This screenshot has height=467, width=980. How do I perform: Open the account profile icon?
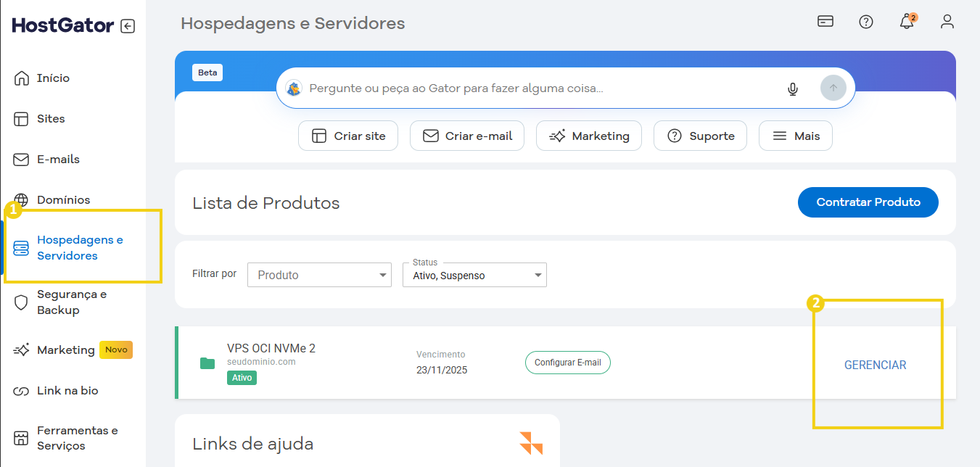(x=947, y=22)
